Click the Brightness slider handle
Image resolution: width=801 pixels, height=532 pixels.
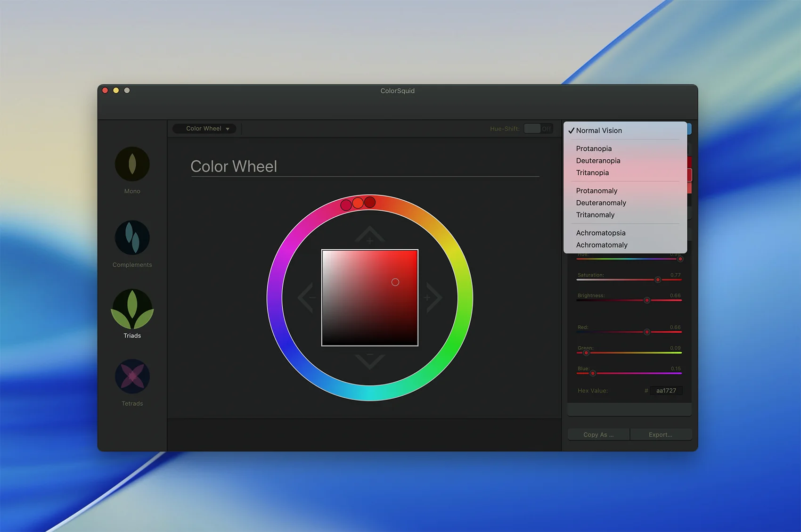coord(647,301)
